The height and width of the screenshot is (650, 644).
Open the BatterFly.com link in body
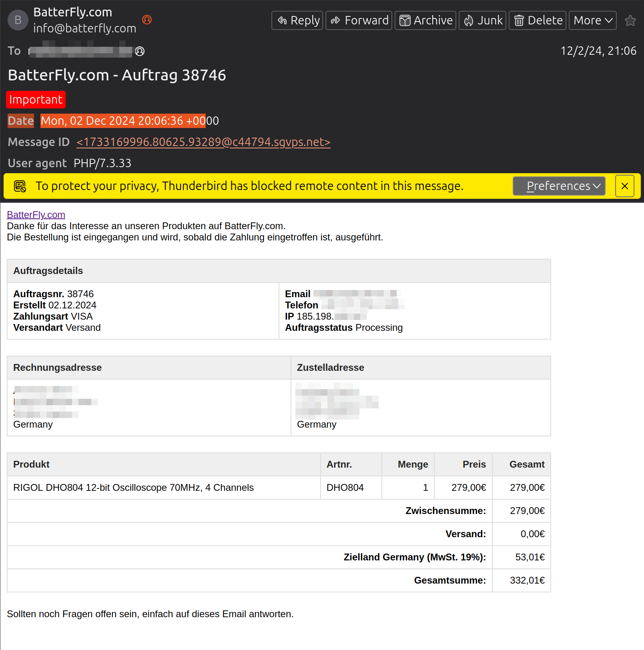[36, 215]
